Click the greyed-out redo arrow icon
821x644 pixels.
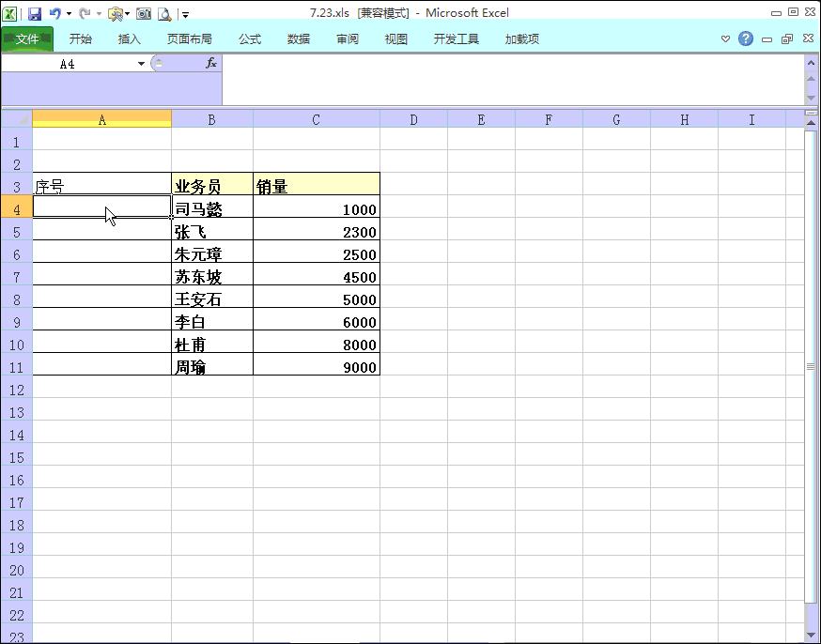[85, 13]
